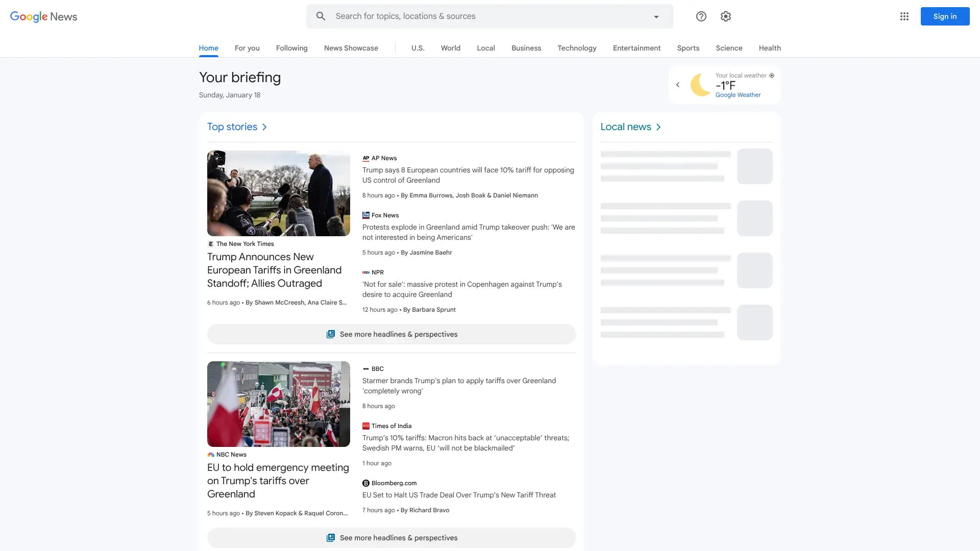Viewport: 980px width, 551px height.
Task: Open the Technology section
Action: [x=577, y=48]
